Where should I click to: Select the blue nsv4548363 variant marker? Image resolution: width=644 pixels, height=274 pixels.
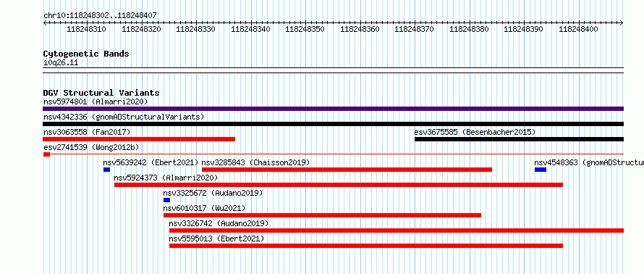(541, 170)
